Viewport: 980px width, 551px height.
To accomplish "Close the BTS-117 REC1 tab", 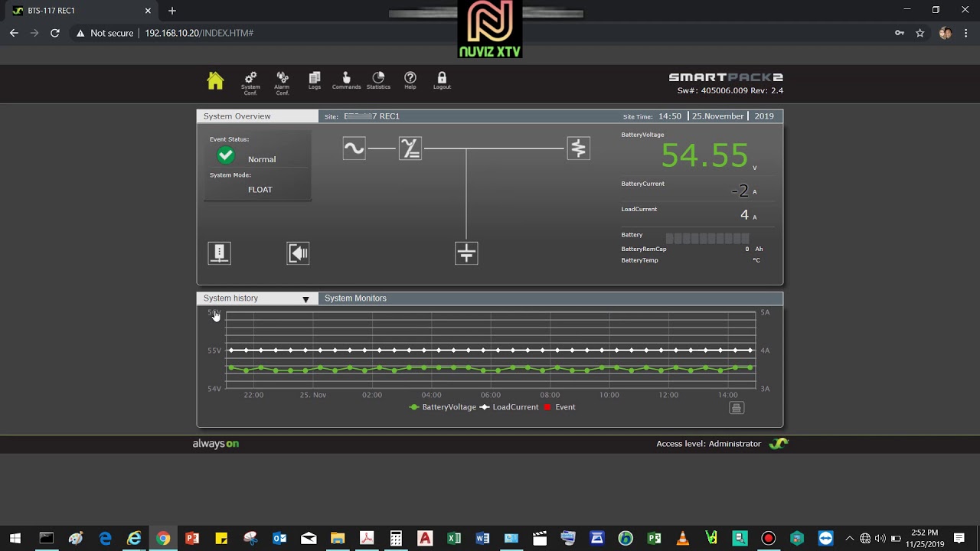I will click(149, 11).
